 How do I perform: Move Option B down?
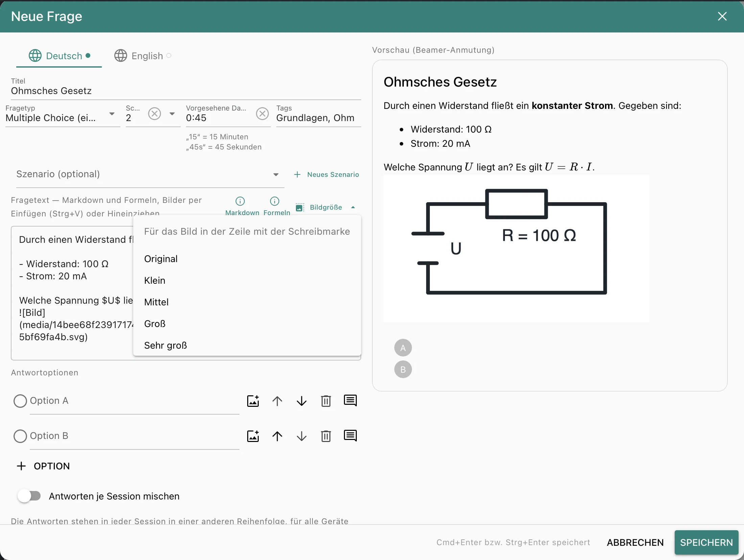coord(302,436)
